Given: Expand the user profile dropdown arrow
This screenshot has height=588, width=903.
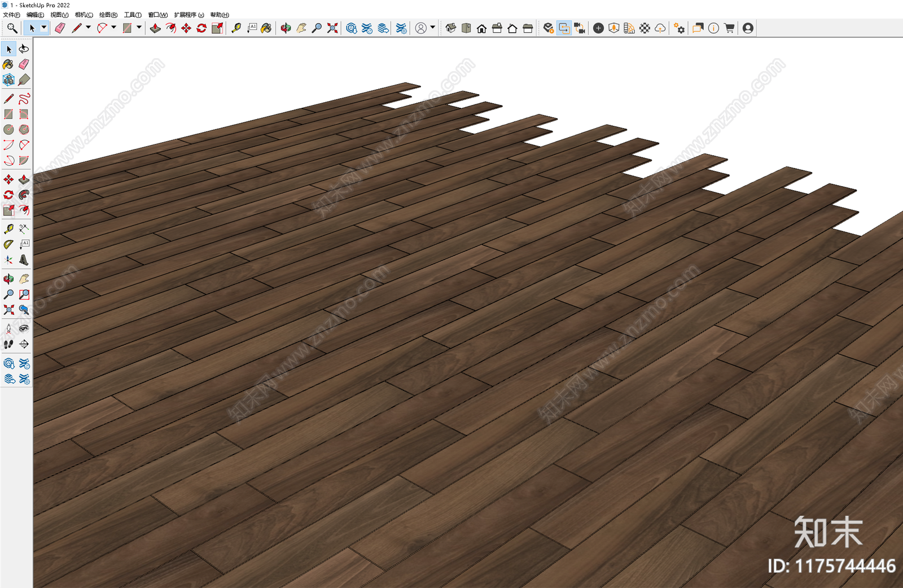Looking at the screenshot, I should (x=433, y=27).
